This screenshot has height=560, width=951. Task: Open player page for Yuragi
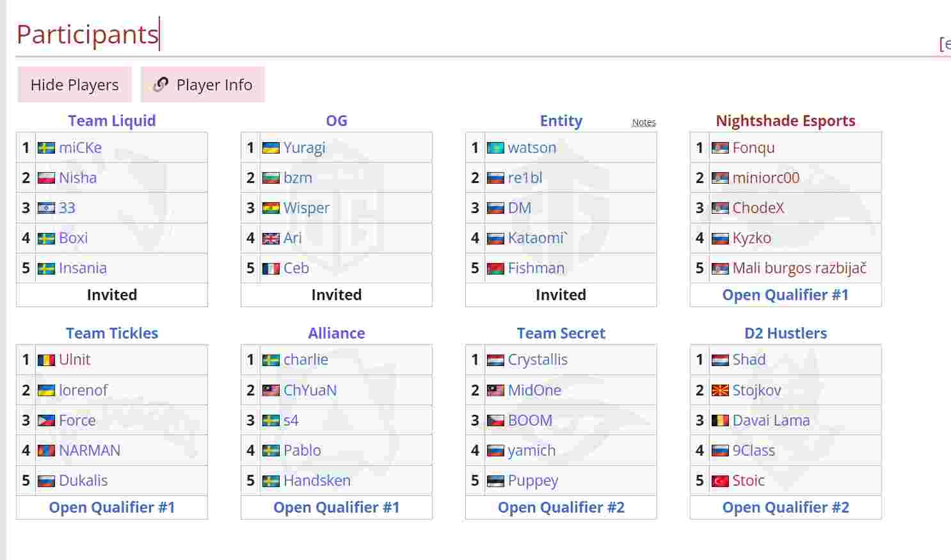pyautogui.click(x=305, y=148)
